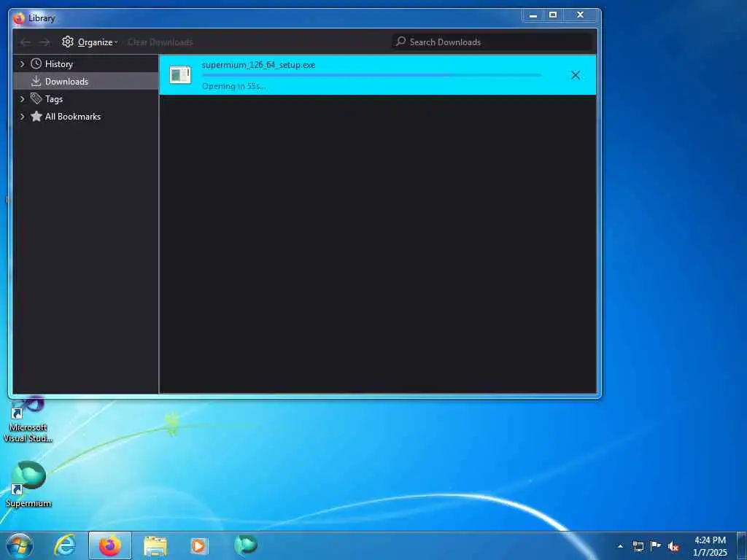
Task: Click the network tray icon
Action: (638, 546)
